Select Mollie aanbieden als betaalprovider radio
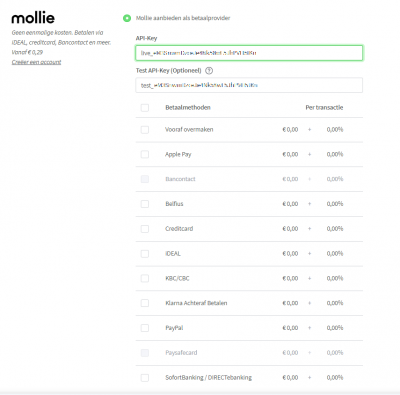This screenshot has width=400, height=395. tap(127, 18)
